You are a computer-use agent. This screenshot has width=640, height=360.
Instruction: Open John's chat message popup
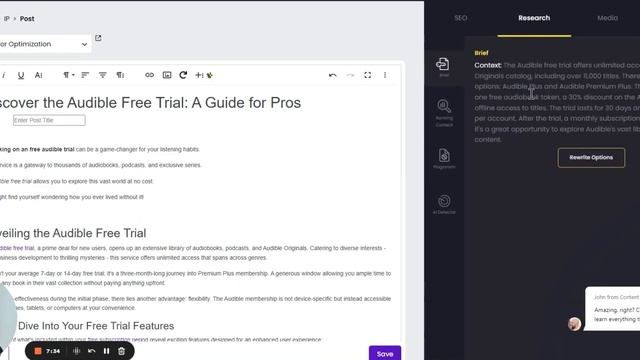point(613,309)
